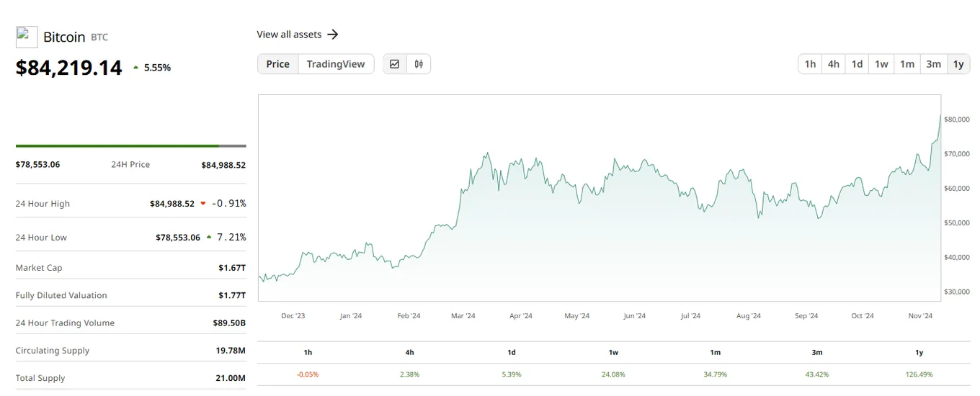Click the $78,553.06 range low value

click(37, 165)
